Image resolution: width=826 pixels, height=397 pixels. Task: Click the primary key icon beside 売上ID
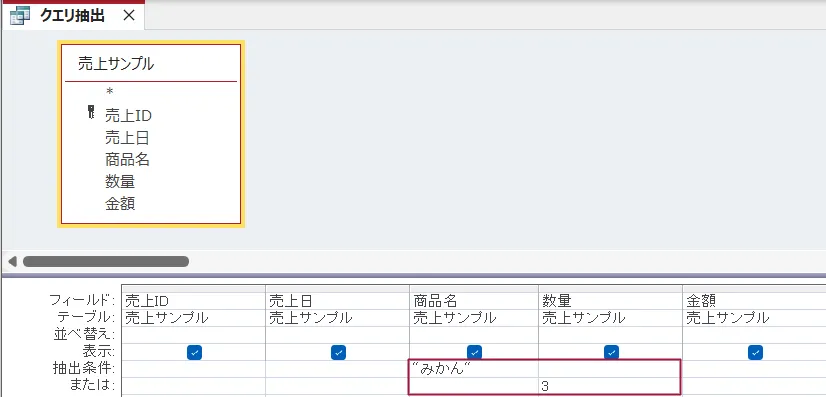pyautogui.click(x=91, y=112)
